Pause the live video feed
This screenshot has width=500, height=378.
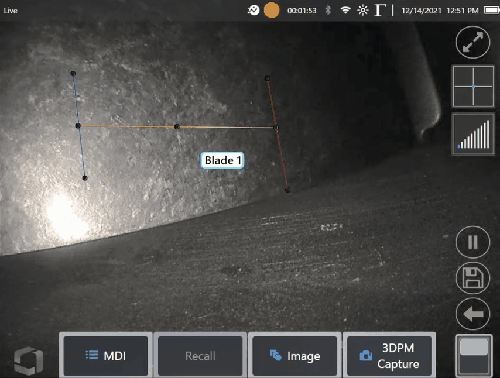click(473, 242)
